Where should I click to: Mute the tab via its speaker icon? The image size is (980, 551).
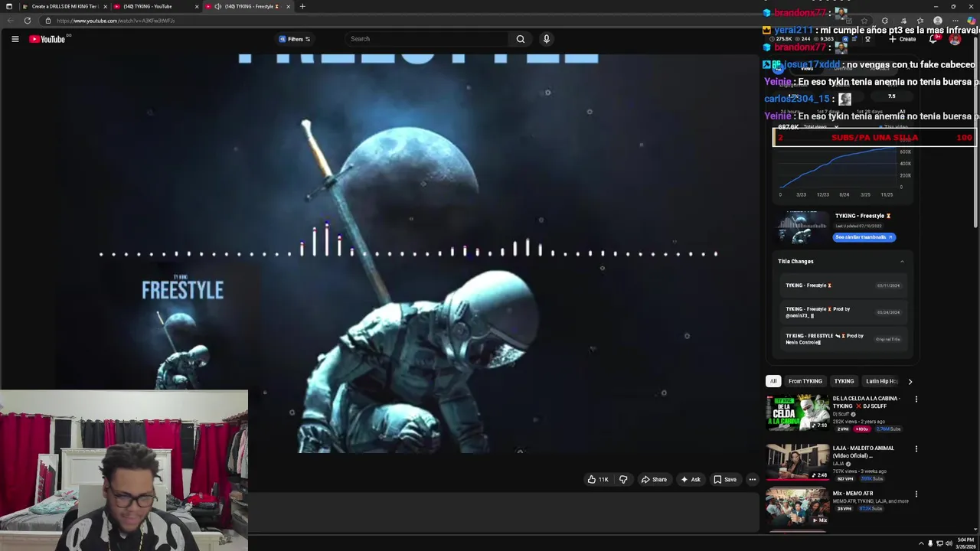pos(217,6)
